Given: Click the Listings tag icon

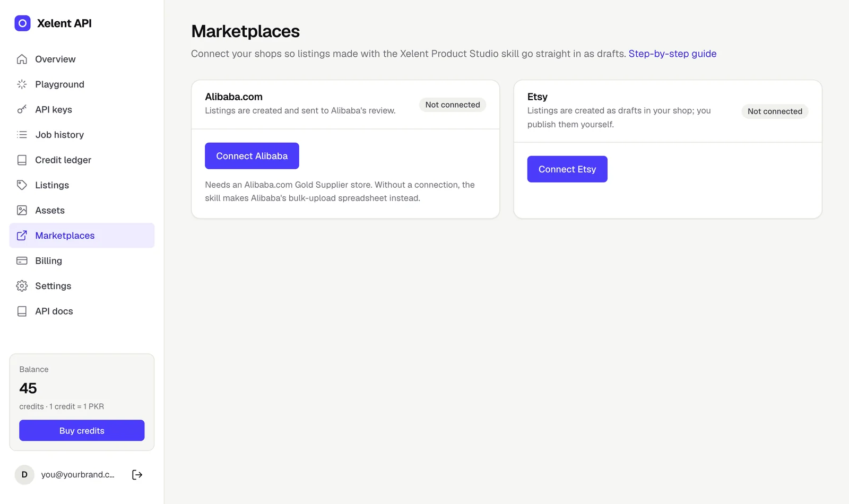Looking at the screenshot, I should point(22,185).
